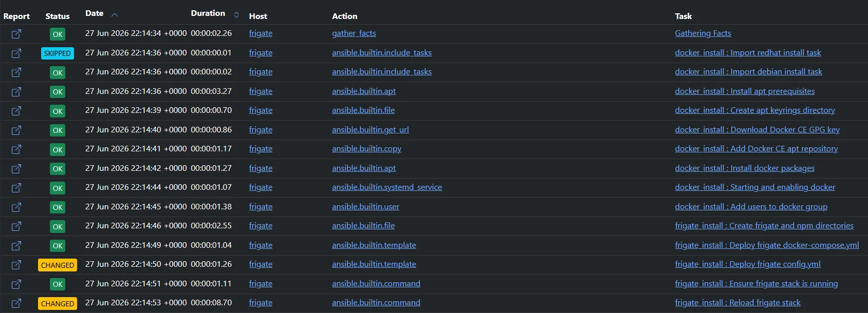Open report icon for Reload frigate stack row
The width and height of the screenshot is (868, 313).
[16, 303]
